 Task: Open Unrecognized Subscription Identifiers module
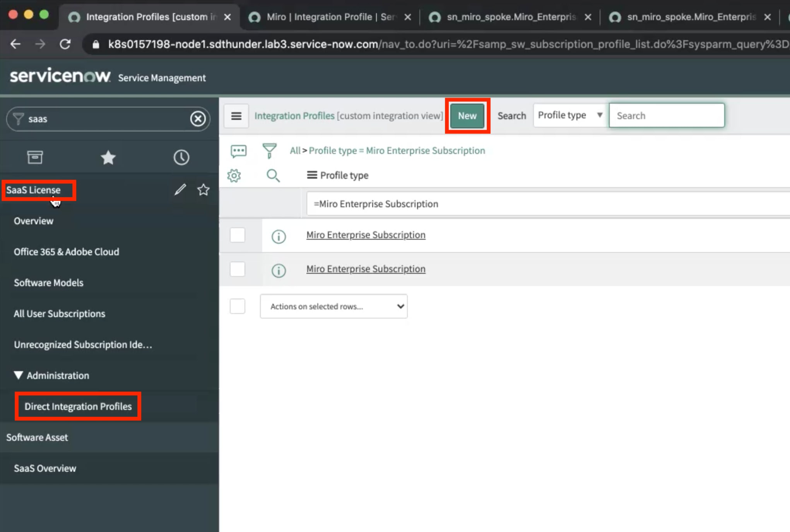[83, 345]
